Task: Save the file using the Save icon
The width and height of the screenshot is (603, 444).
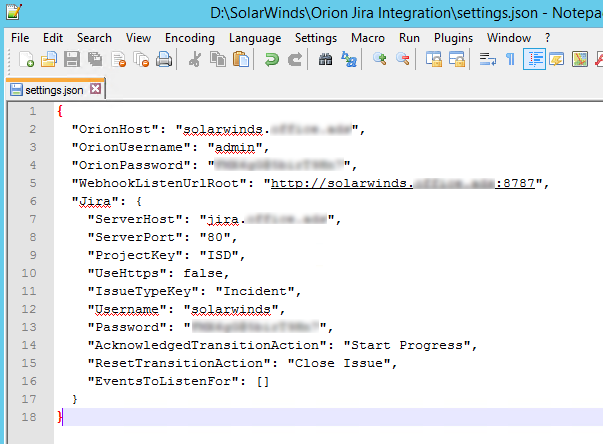Action: [72, 60]
